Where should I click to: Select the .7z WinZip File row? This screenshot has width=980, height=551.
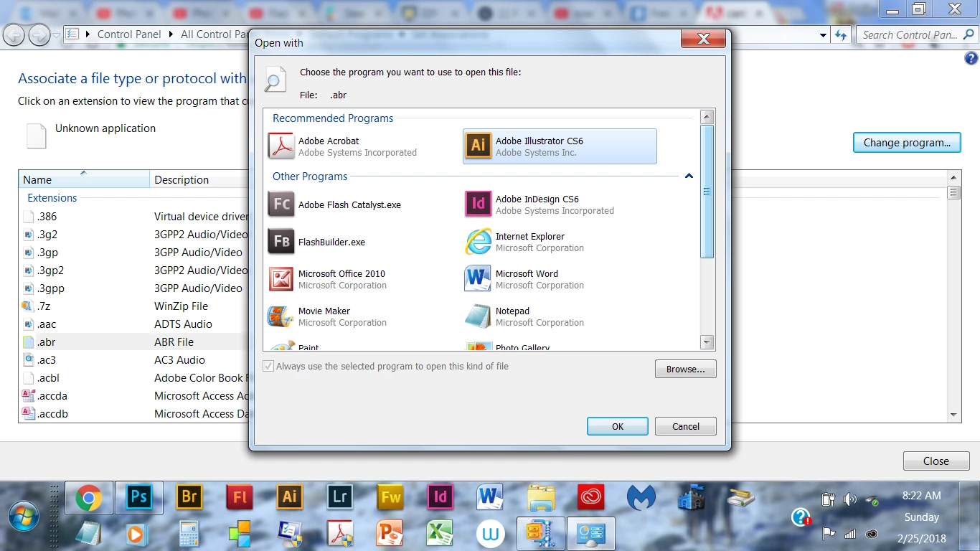point(133,306)
